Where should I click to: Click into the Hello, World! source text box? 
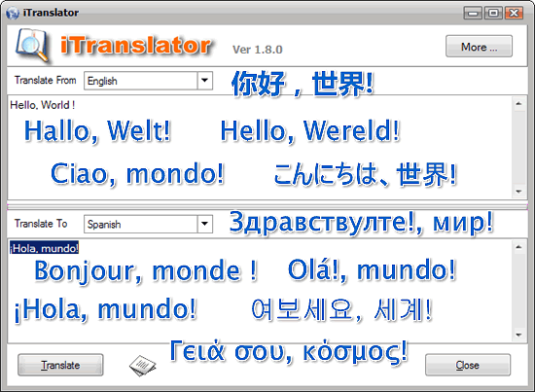261,148
